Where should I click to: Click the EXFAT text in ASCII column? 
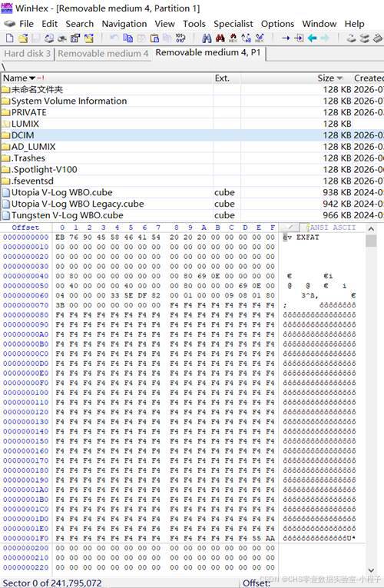click(x=307, y=238)
